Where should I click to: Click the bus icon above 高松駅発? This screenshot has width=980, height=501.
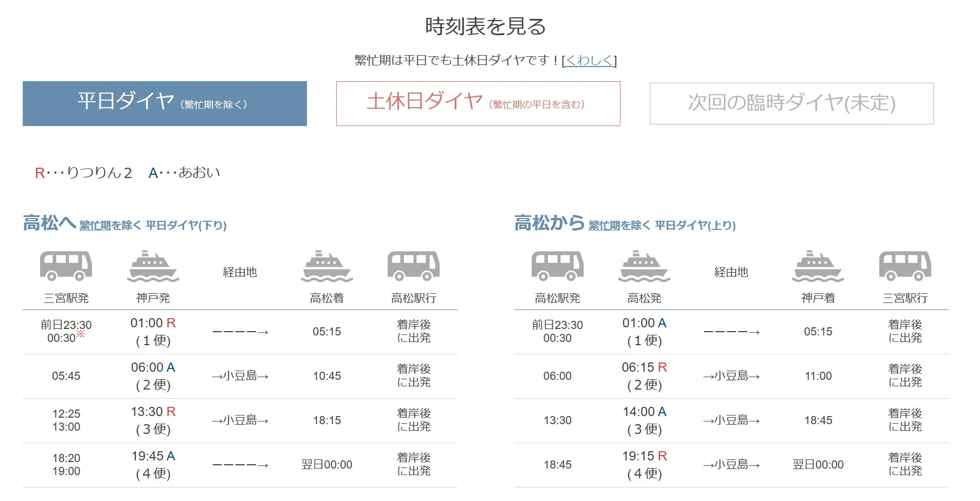557,266
